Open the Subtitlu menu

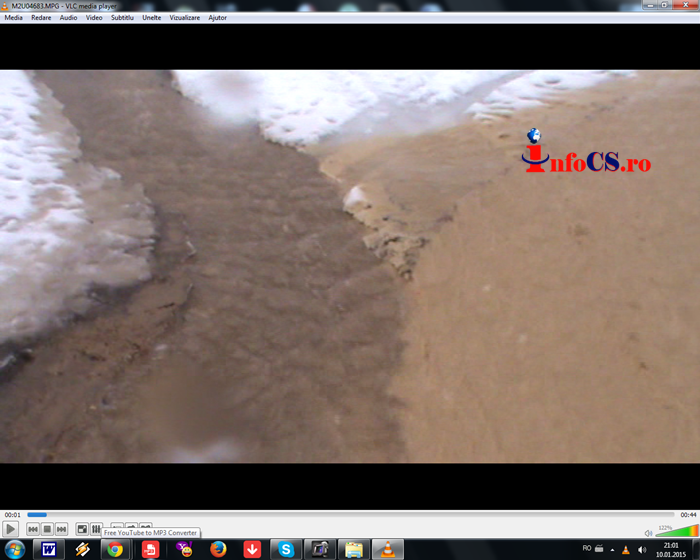pyautogui.click(x=122, y=17)
